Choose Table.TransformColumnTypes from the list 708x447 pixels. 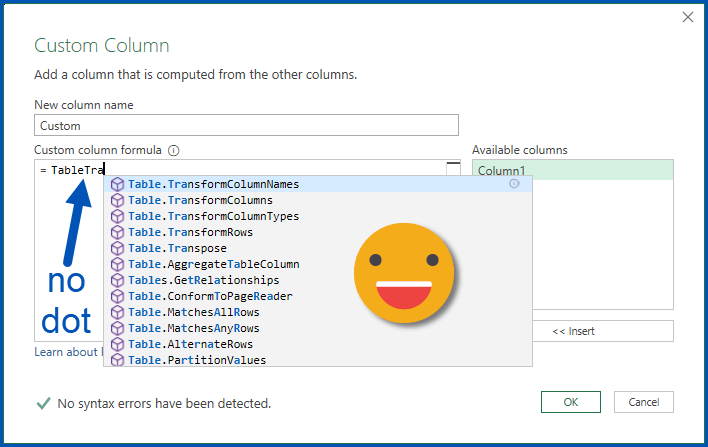pyautogui.click(x=213, y=216)
